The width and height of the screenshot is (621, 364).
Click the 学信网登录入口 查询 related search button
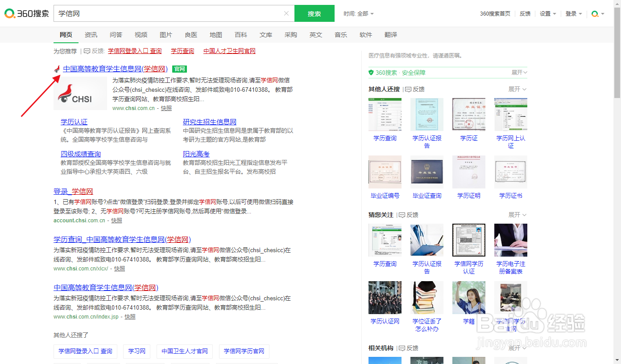[85, 351]
